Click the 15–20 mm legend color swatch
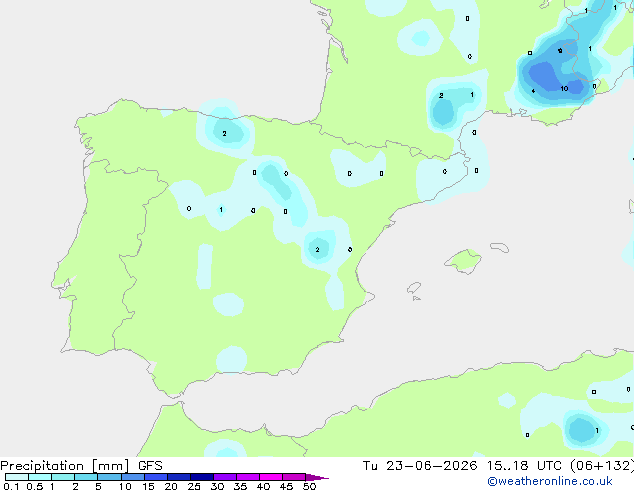Viewport: 634px width, 490px height. 155,477
